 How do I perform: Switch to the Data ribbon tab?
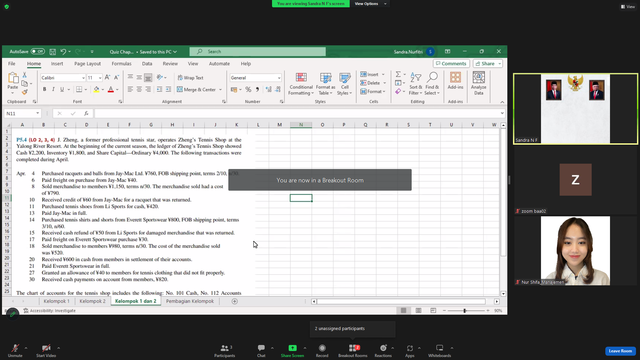tap(147, 64)
